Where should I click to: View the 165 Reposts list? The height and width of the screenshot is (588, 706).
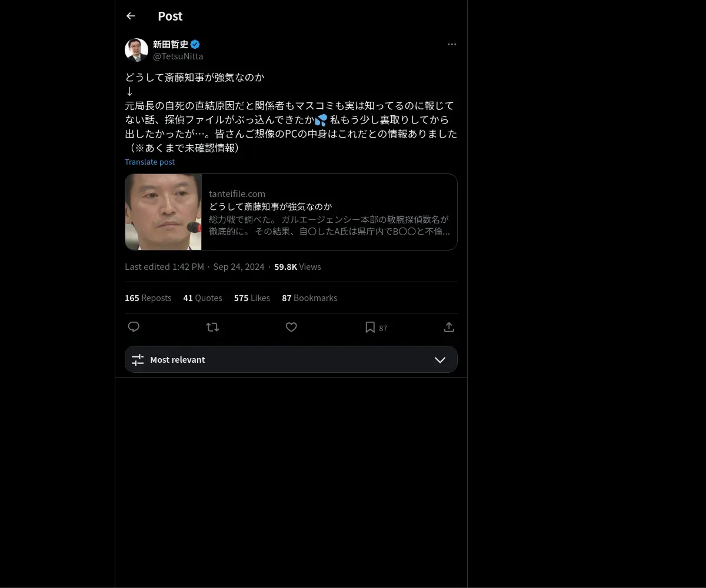pyautogui.click(x=148, y=298)
